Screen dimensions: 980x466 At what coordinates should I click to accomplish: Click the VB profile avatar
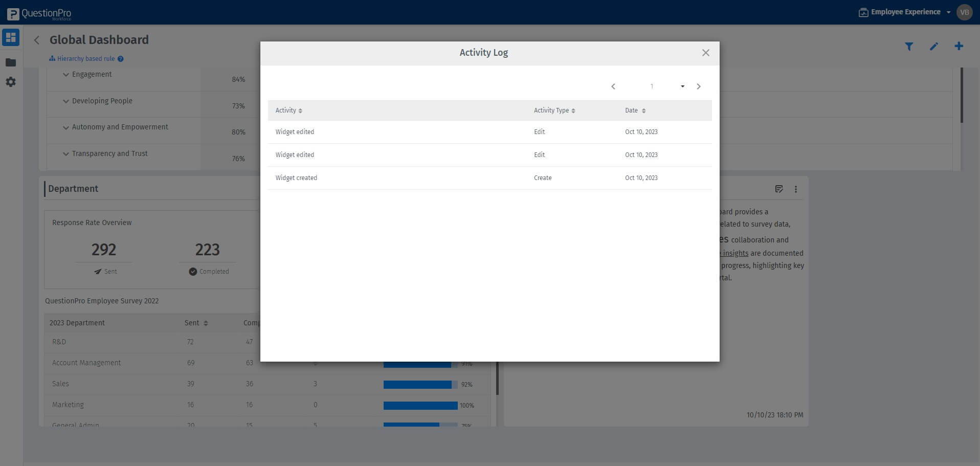(x=965, y=12)
